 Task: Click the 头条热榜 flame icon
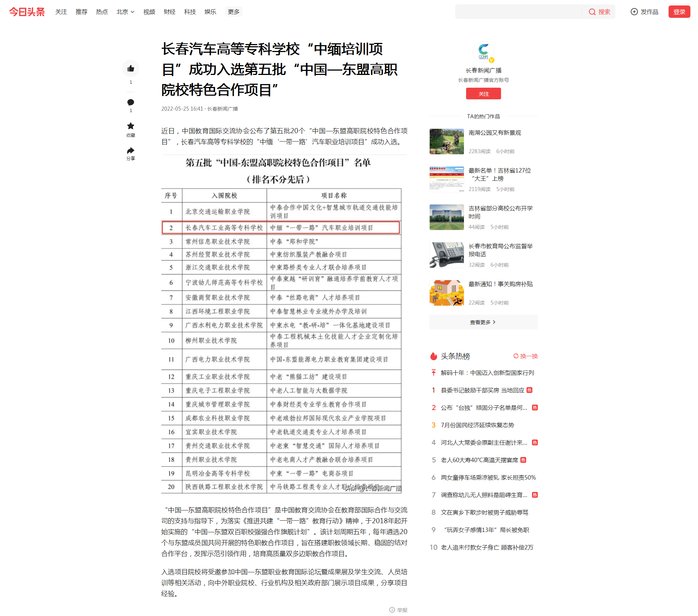[x=433, y=356]
